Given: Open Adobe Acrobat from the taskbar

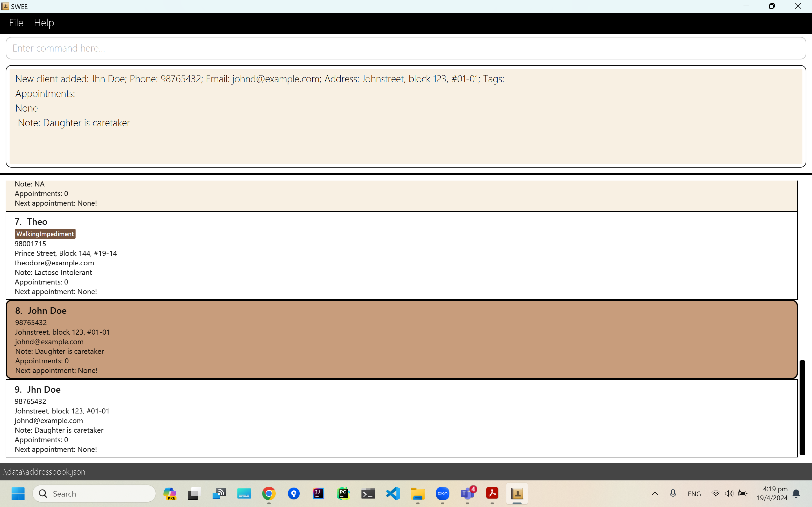Looking at the screenshot, I should pos(492,493).
